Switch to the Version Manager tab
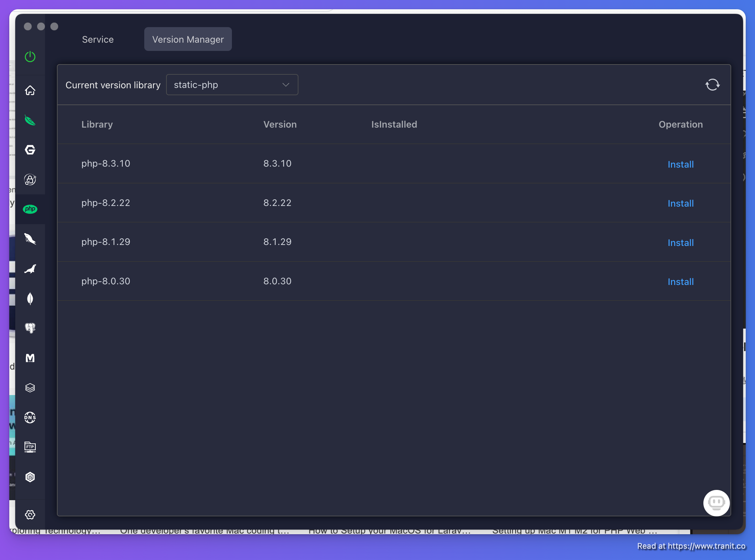 [188, 39]
